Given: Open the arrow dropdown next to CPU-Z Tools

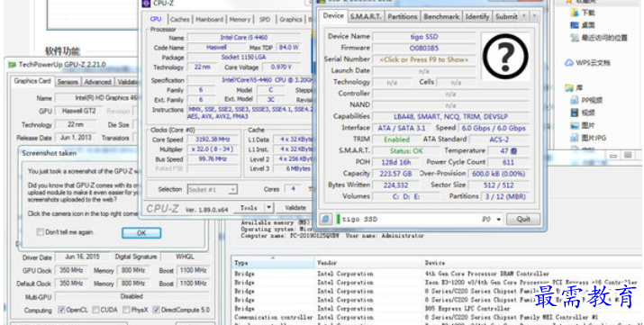Looking at the screenshot, I should click(268, 208).
